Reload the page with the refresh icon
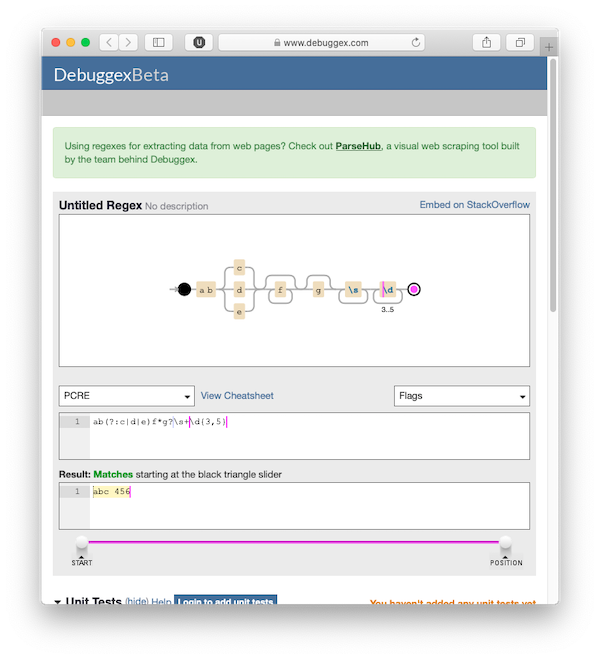Image resolution: width=600 pixels, height=659 pixels. pyautogui.click(x=417, y=43)
